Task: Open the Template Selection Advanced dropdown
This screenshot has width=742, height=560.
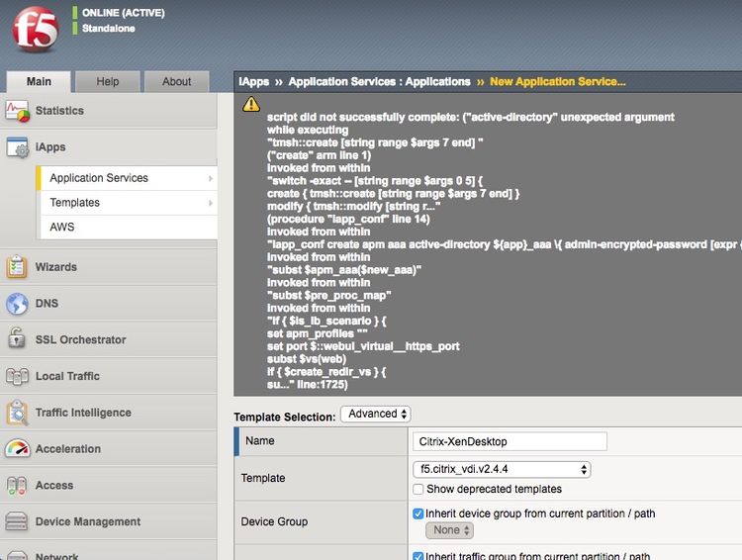Action: (x=376, y=414)
